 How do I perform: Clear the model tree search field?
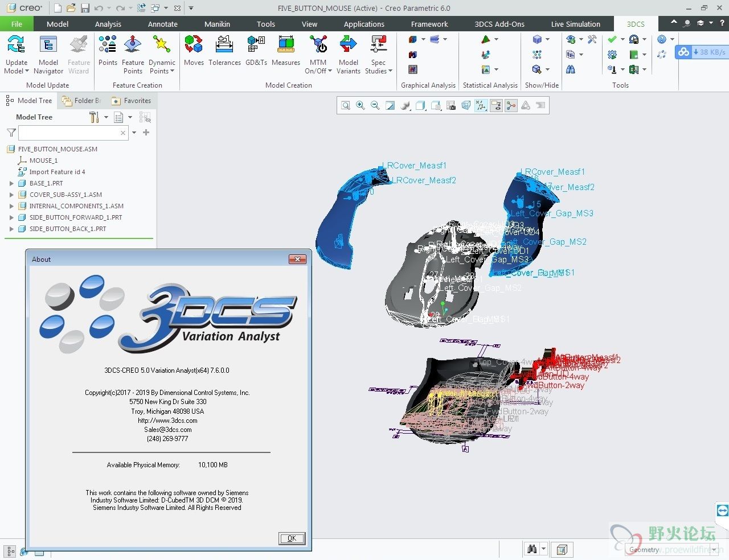[x=123, y=133]
